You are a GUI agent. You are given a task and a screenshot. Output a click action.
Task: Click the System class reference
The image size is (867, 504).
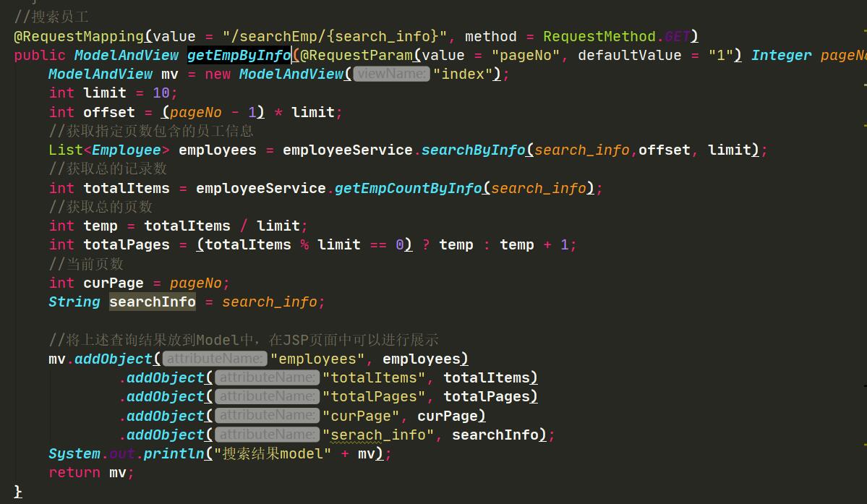[74, 453]
